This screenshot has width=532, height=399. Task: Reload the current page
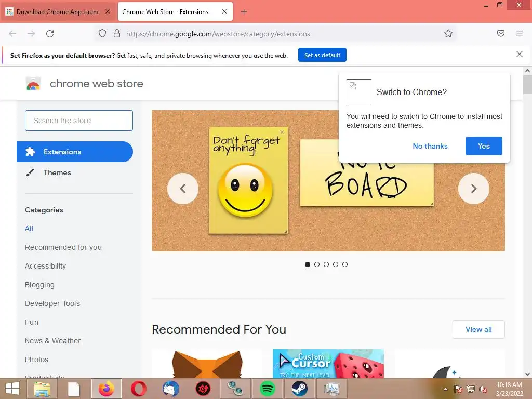pyautogui.click(x=50, y=34)
